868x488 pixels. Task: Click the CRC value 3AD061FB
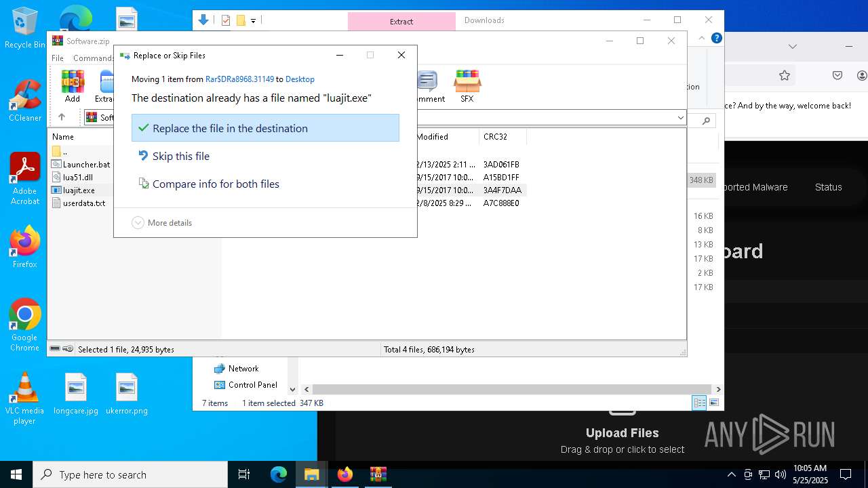pyautogui.click(x=501, y=165)
